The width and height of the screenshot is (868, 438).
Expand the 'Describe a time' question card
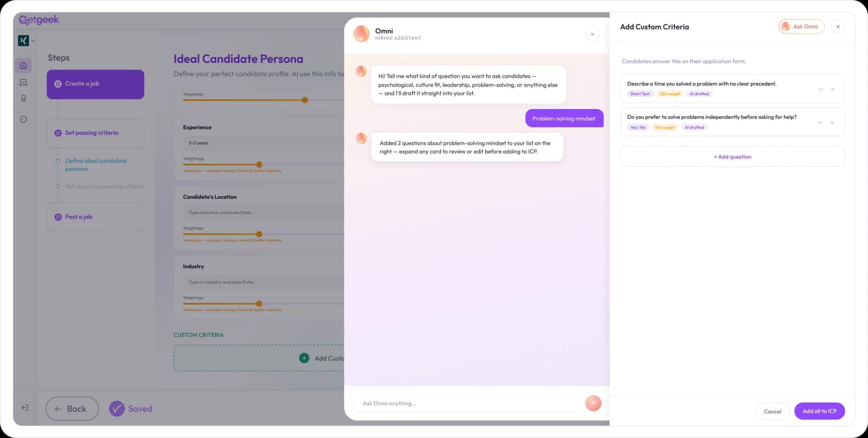821,89
